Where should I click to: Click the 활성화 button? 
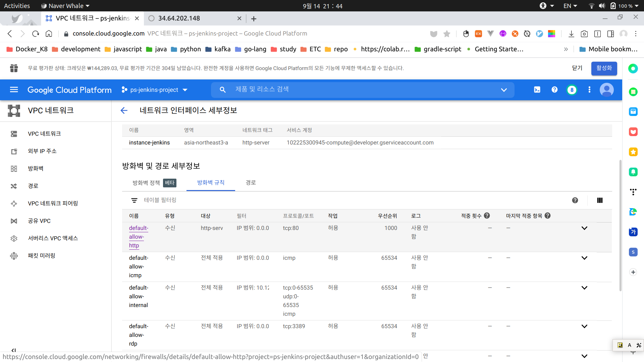pos(604,68)
